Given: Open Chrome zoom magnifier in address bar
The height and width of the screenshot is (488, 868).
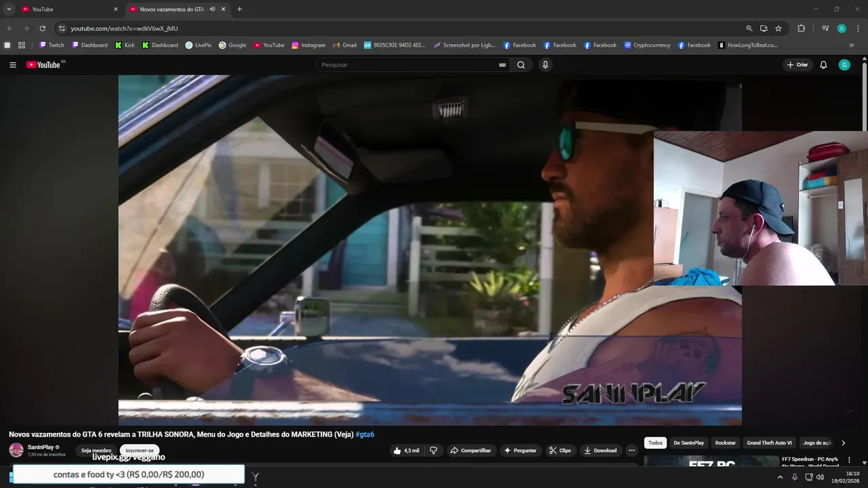Looking at the screenshot, I should [749, 28].
